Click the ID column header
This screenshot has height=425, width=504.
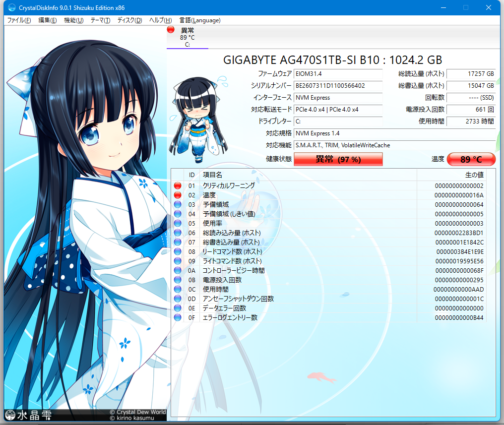point(191,175)
